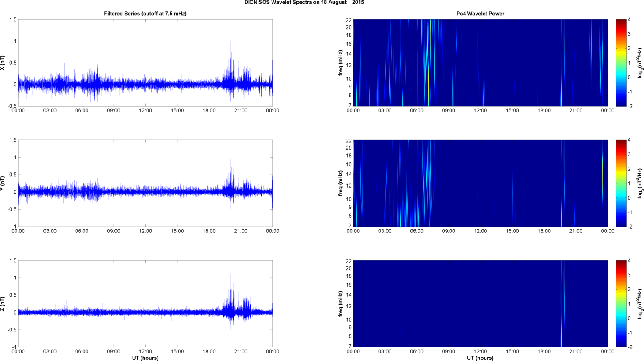Image resolution: width=644 pixels, height=361 pixels.
Task: Click the X (nT) axis label
Action: point(3,63)
